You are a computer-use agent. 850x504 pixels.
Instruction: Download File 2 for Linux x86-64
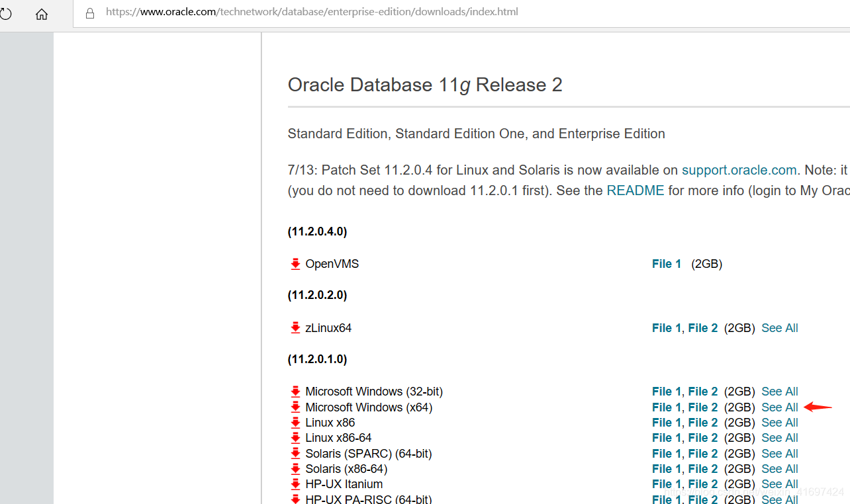[x=703, y=438]
